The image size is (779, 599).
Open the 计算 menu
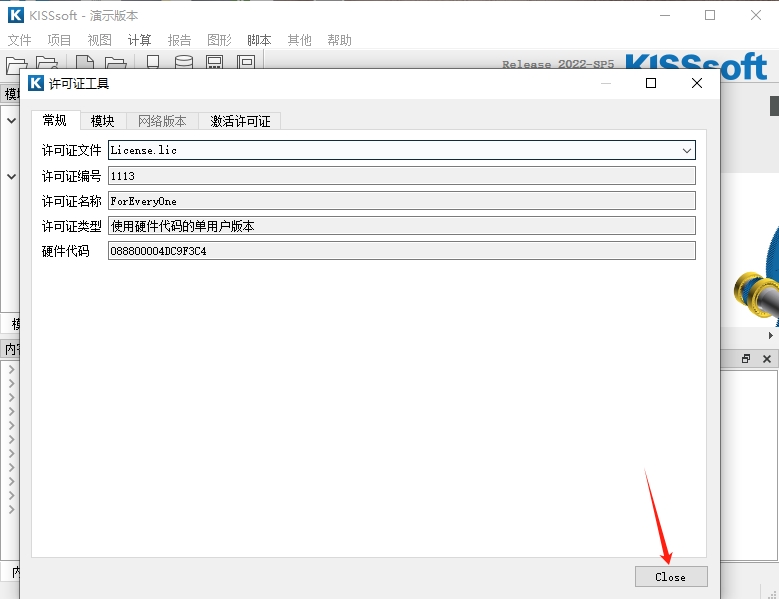point(139,40)
